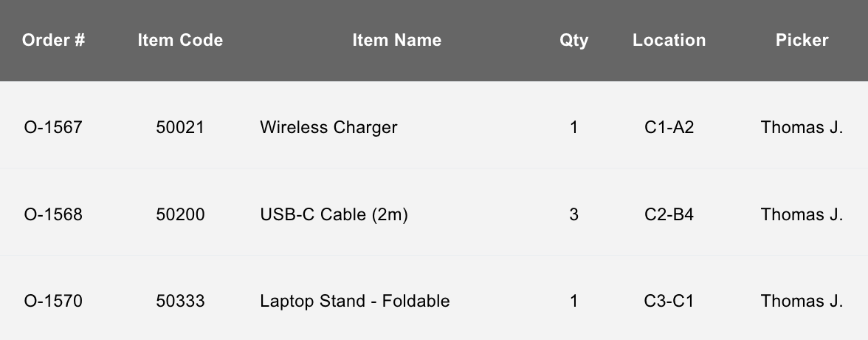Select Laptop Stand - Foldable row
Image resolution: width=868 pixels, height=340 pixels.
354,302
